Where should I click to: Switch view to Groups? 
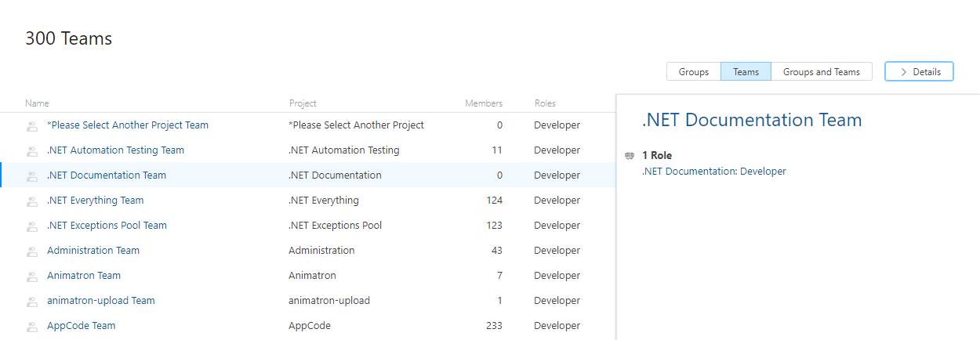coord(694,71)
